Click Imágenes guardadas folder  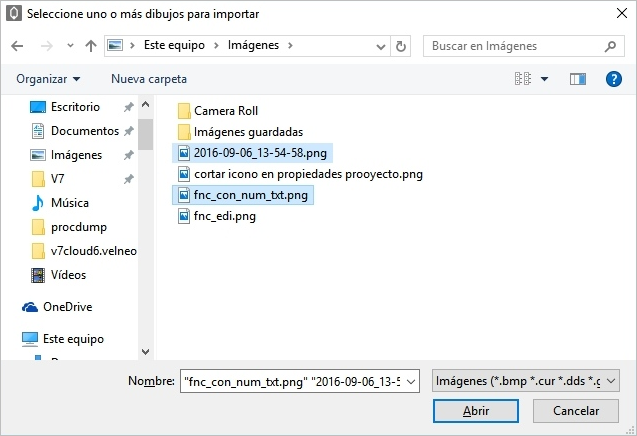248,131
